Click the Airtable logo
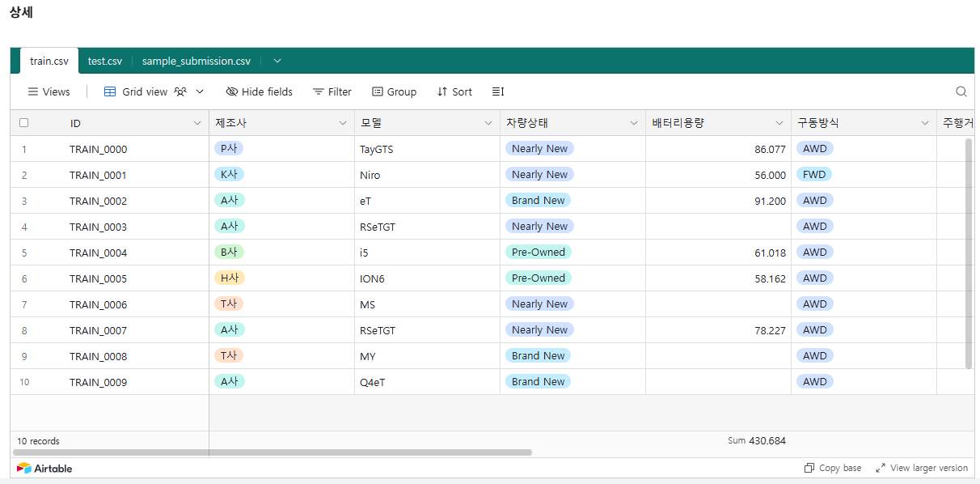The width and height of the screenshot is (980, 484). coord(44,468)
